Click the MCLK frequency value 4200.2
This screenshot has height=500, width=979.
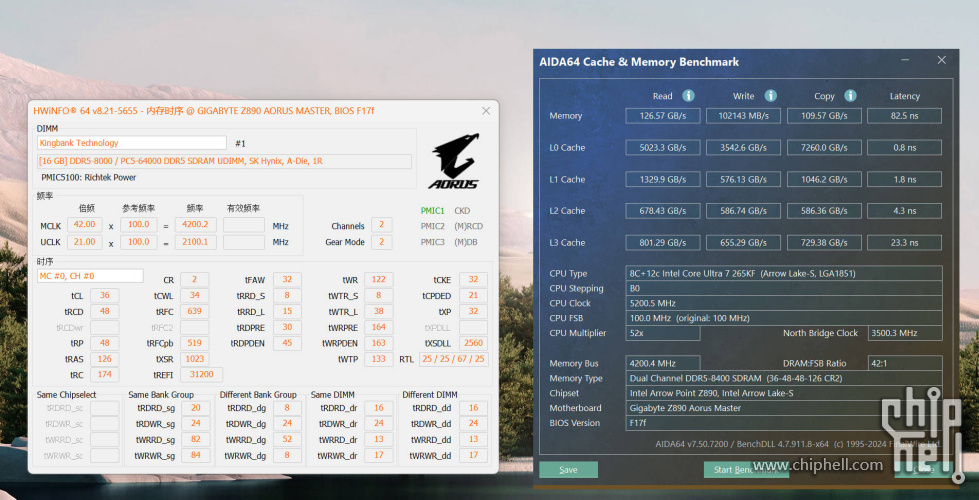(x=195, y=225)
